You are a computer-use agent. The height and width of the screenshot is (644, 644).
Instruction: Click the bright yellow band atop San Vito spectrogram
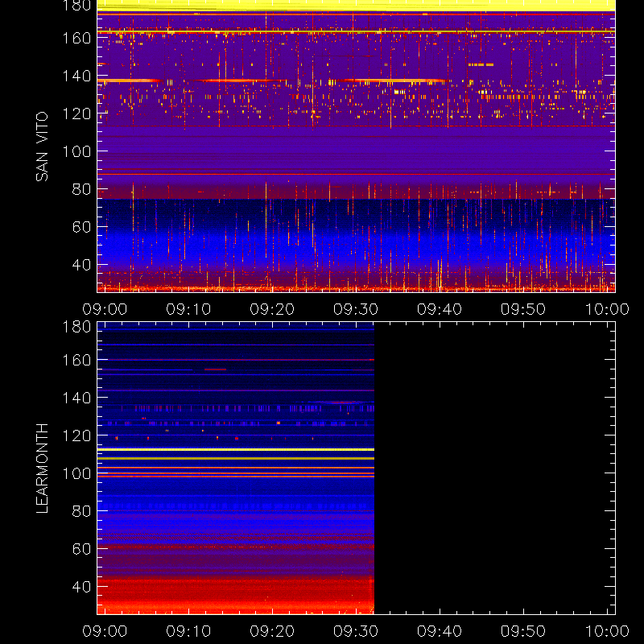click(x=356, y=6)
